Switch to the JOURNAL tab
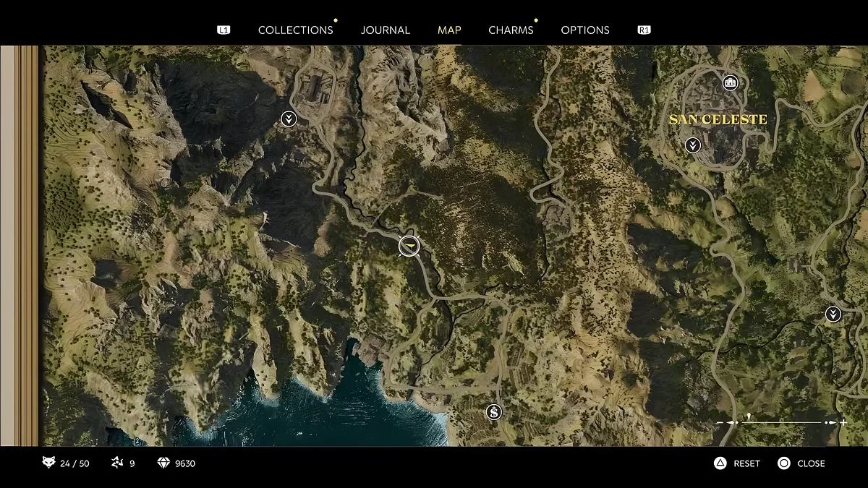Image resolution: width=868 pixels, height=488 pixels. click(386, 30)
